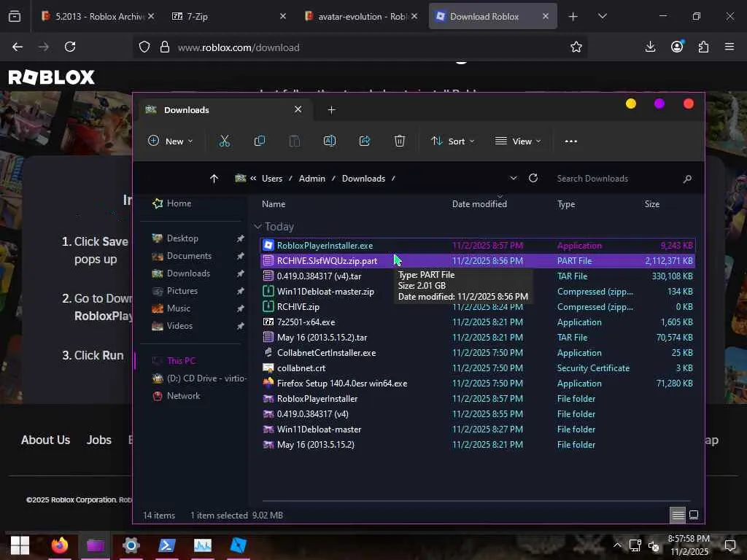Viewport: 747px width, 560px height.
Task: Click the Delete trash icon in Explorer toolbar
Action: click(x=400, y=141)
